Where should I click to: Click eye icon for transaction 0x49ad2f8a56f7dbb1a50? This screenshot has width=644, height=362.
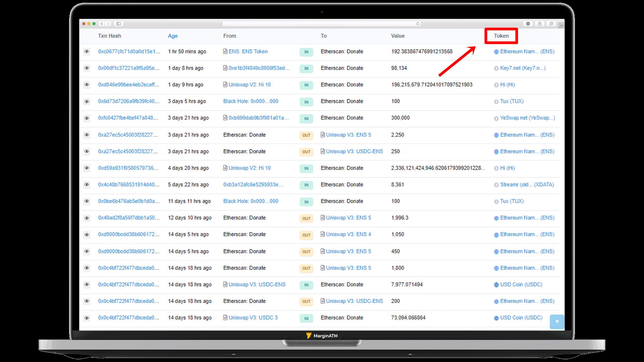point(87,218)
